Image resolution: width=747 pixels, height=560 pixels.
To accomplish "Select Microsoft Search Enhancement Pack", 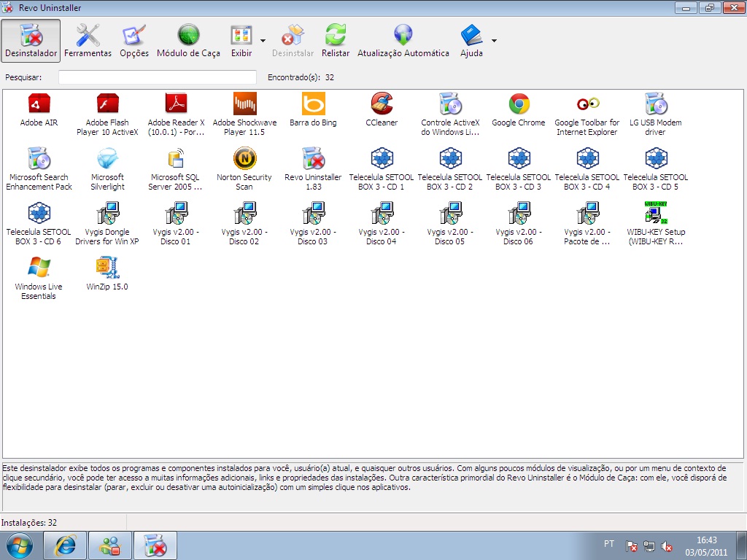I will click(39, 169).
